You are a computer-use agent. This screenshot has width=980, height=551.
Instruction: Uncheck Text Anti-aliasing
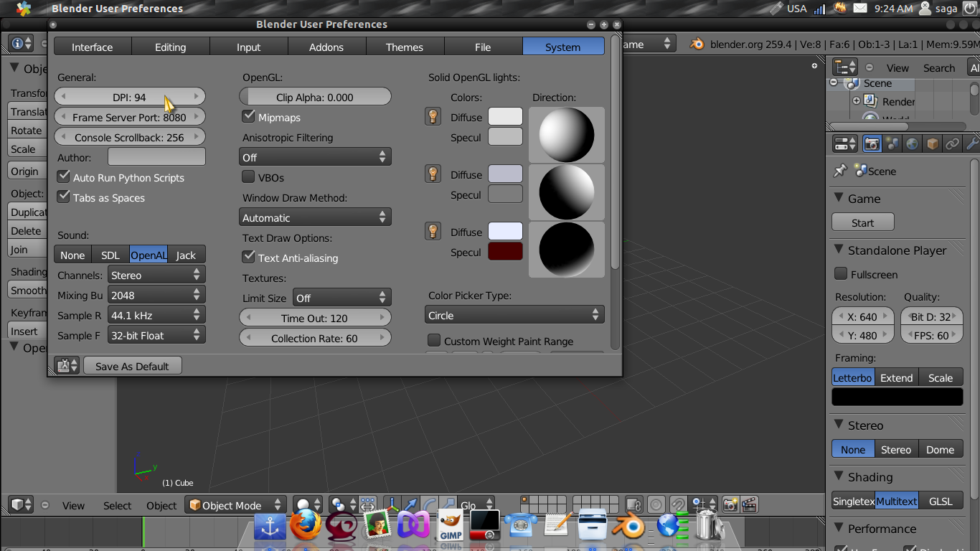pos(249,257)
